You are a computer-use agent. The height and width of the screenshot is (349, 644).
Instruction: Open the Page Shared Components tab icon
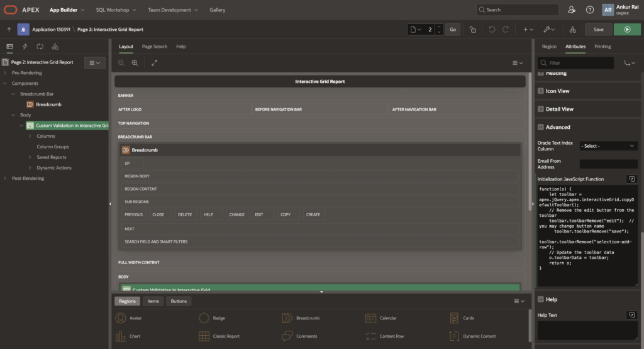55,47
